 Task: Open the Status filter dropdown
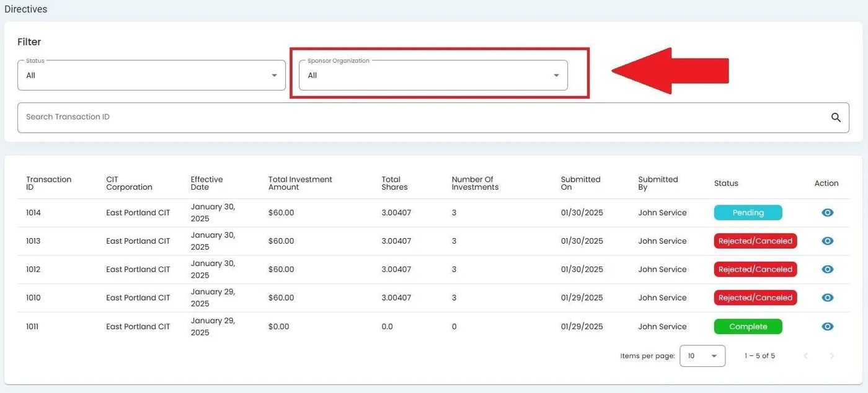(x=151, y=76)
